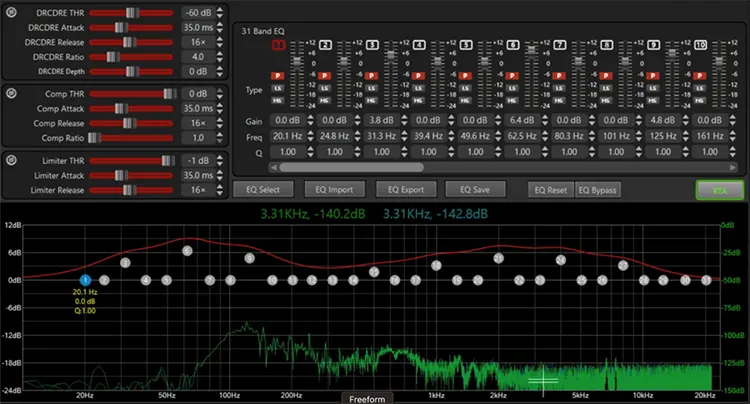Click the DRCDRE Ratio value stepper arrows

tap(220, 56)
